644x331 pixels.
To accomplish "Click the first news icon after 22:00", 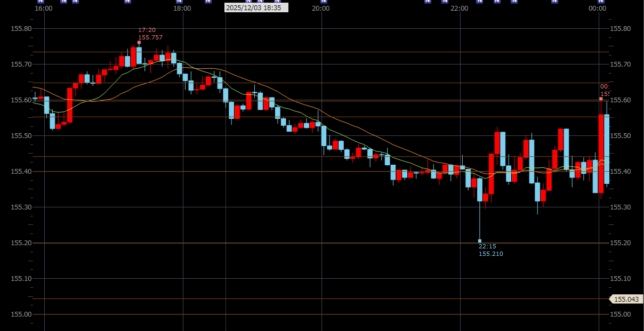I will (479, 2).
